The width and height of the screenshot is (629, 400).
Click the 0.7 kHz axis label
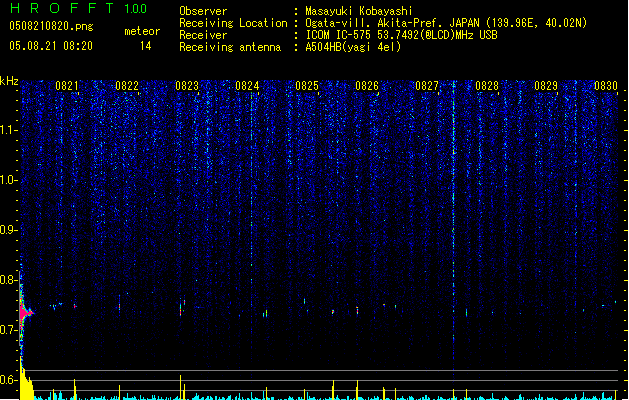pos(9,330)
